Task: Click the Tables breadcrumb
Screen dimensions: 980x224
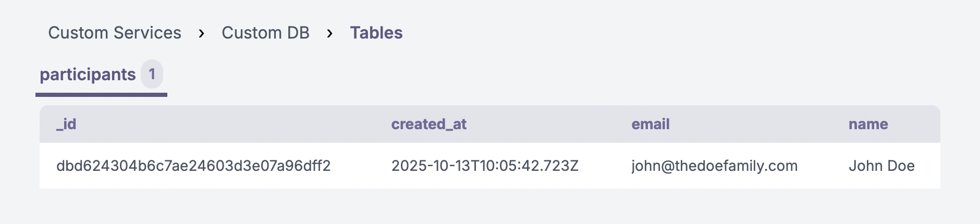Action: click(376, 33)
